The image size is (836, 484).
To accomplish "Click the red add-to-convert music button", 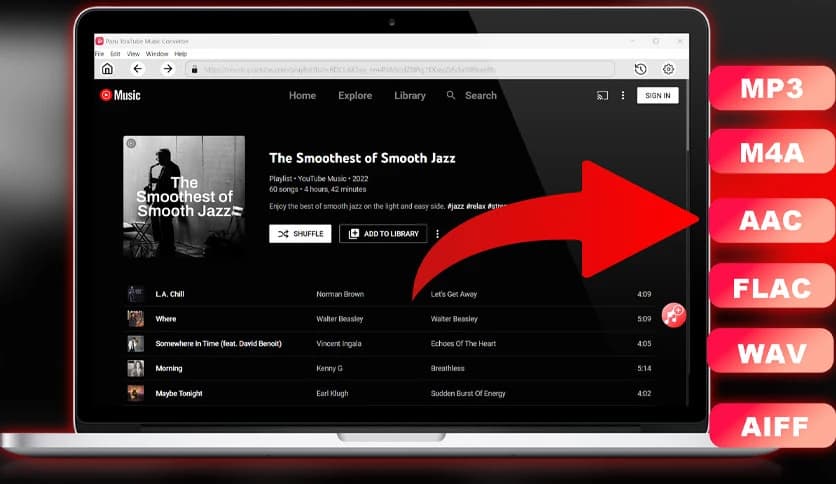I will (674, 314).
